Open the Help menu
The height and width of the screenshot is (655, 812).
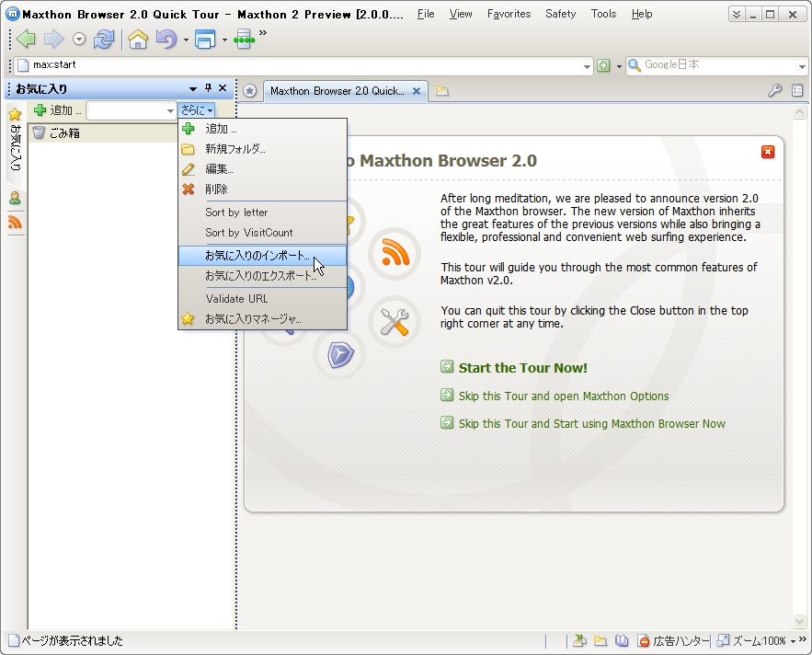[x=642, y=14]
